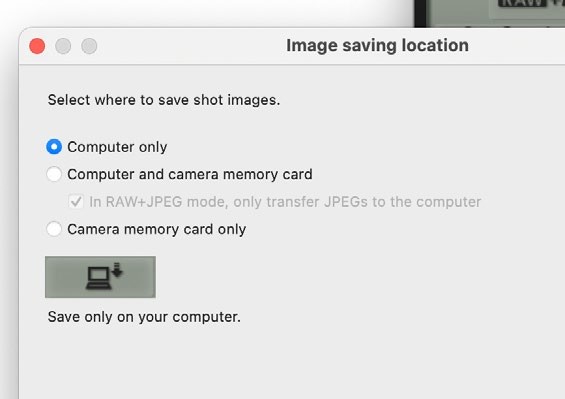Click the dark background window edge above the dialog
565x399 pixels.
point(420,13)
